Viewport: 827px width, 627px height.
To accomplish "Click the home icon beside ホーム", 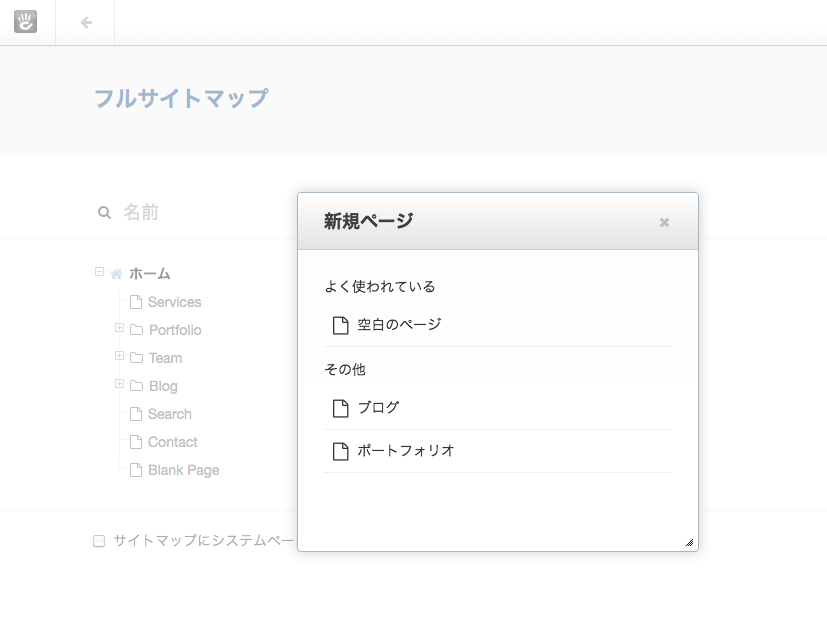I will pos(117,274).
